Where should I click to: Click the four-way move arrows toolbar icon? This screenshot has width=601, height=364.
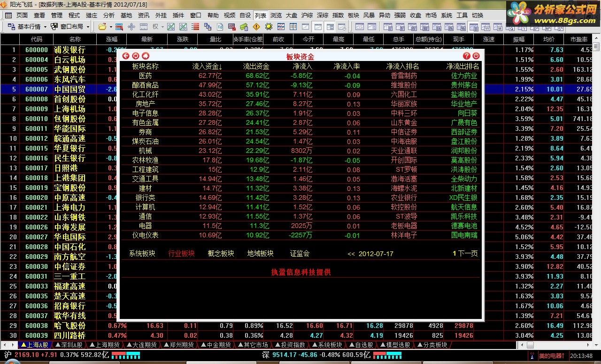(131, 27)
